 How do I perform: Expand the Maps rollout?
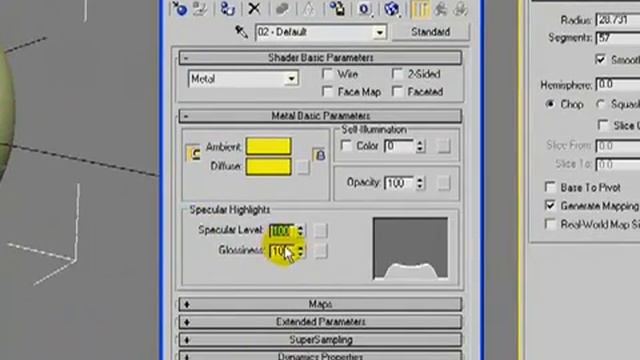tap(320, 304)
